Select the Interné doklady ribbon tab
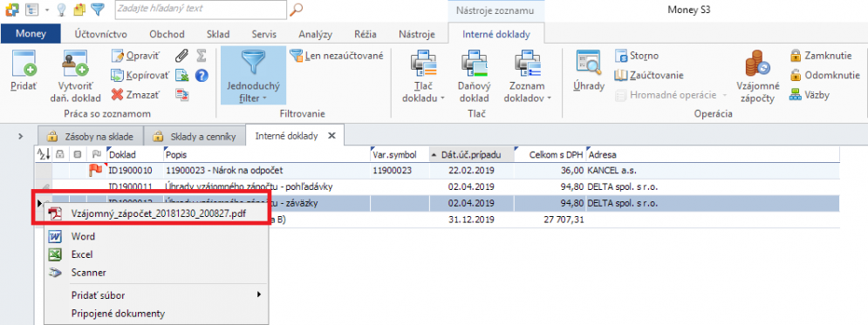The image size is (868, 325). pyautogui.click(x=496, y=34)
